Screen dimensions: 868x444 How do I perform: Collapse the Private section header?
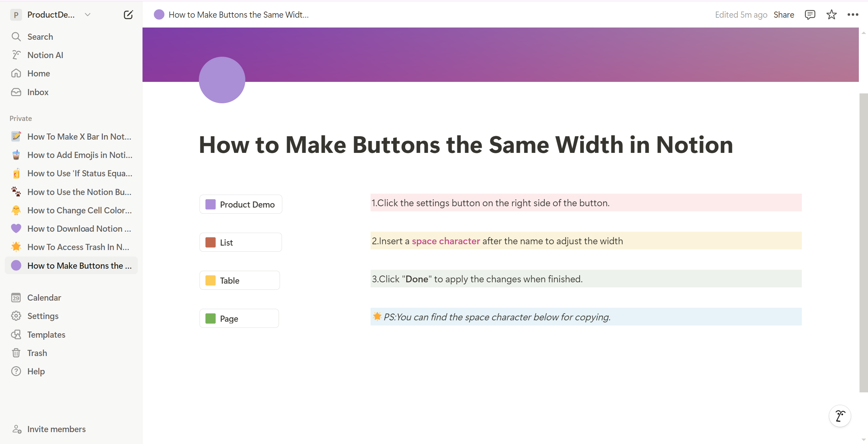21,119
